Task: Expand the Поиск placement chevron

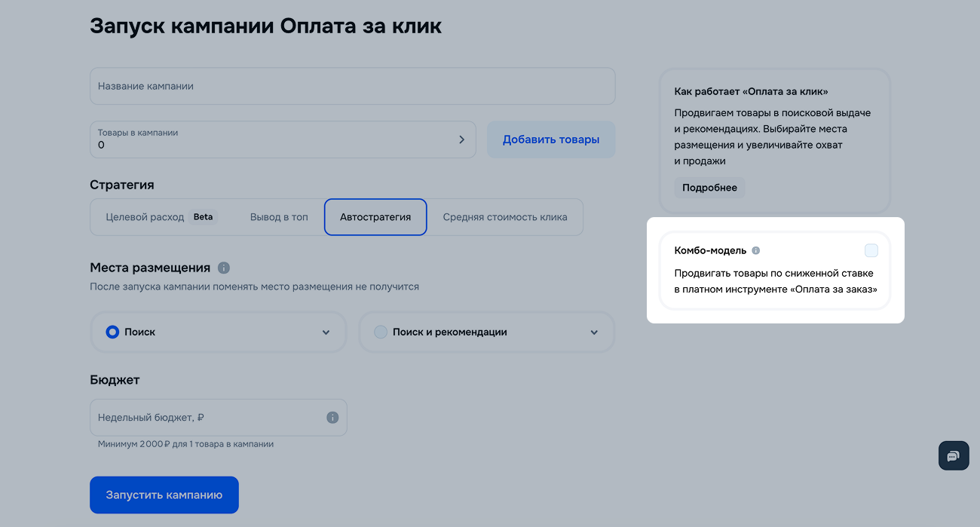Action: [326, 332]
